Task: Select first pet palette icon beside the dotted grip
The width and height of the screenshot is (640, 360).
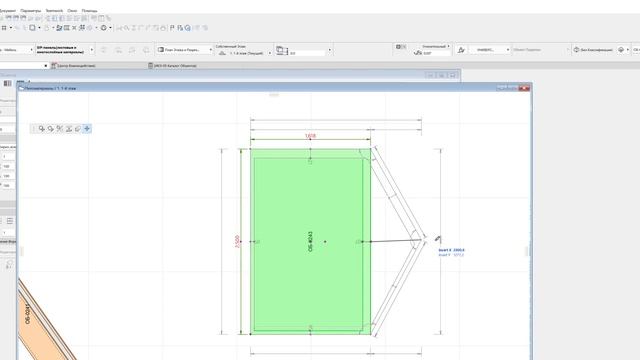Action: 42,129
